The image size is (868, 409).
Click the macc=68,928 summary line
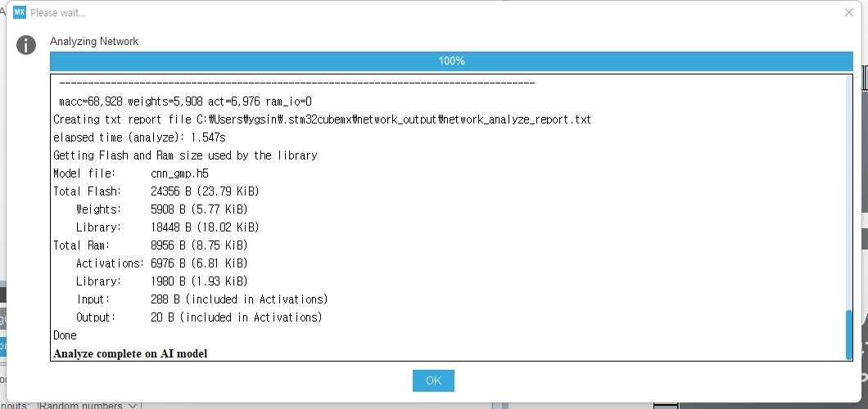coord(185,101)
